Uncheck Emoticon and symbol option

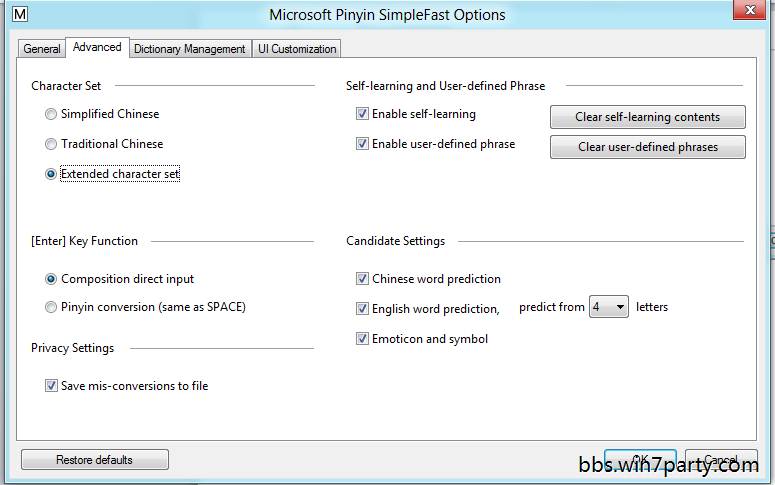click(x=362, y=339)
